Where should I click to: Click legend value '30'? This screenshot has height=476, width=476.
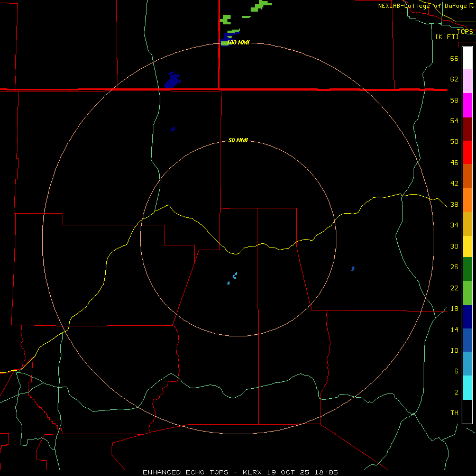[x=454, y=246]
